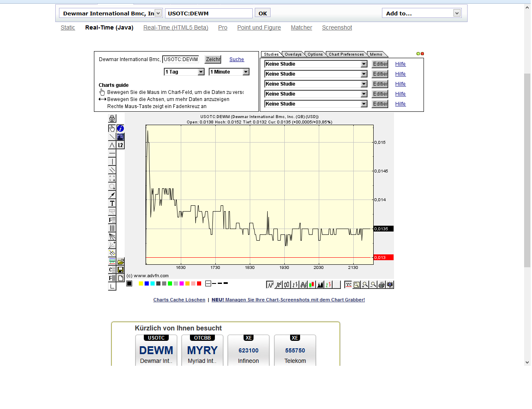532x409 pixels.
Task: Open Level 2 with the L2 icon
Action: pos(121,145)
